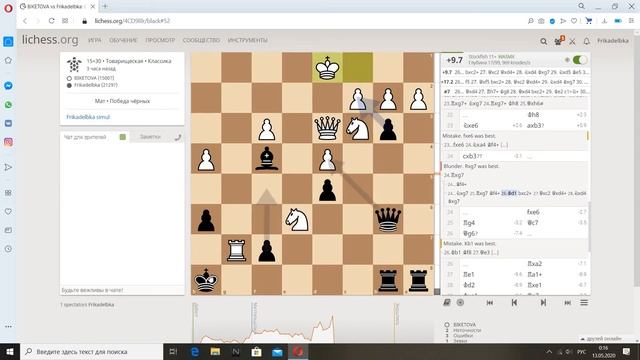Open lichess site search icon
This screenshot has width=640, height=360.
(544, 41)
